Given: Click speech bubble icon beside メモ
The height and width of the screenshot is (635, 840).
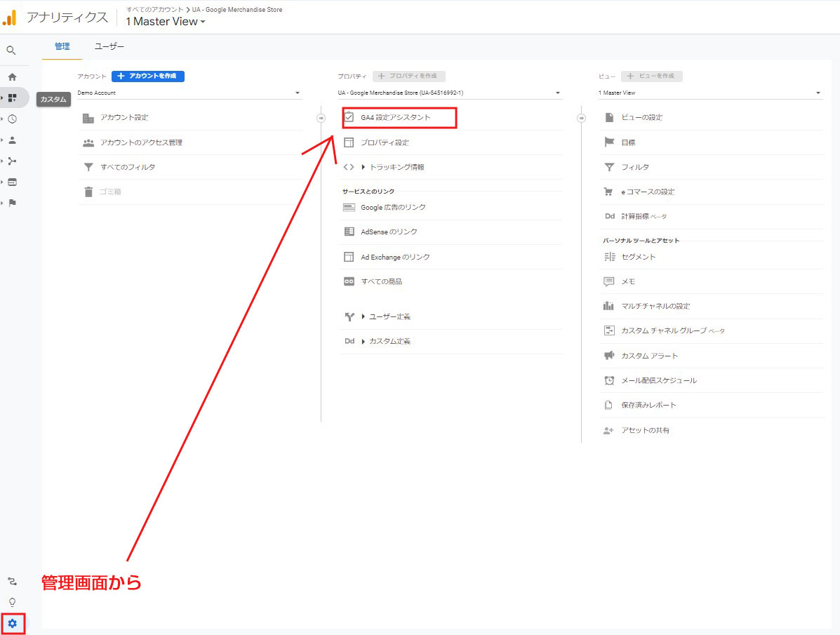Looking at the screenshot, I should (608, 281).
